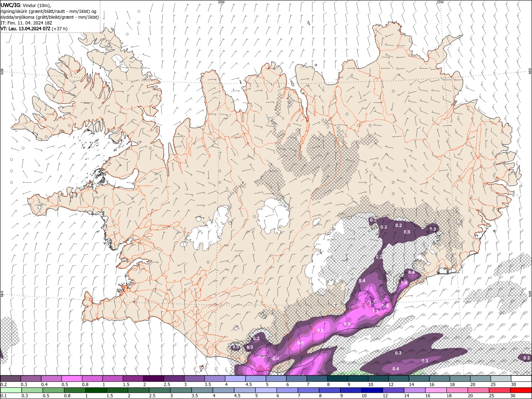
Task: Click the '3.5' label in the upper legend row
Action: tap(207, 384)
